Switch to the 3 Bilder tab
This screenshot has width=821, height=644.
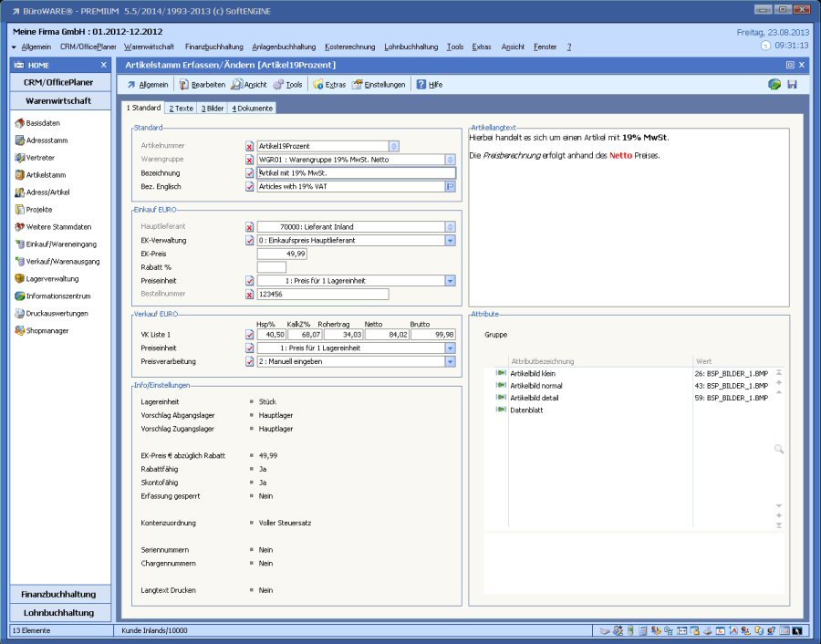tap(213, 108)
